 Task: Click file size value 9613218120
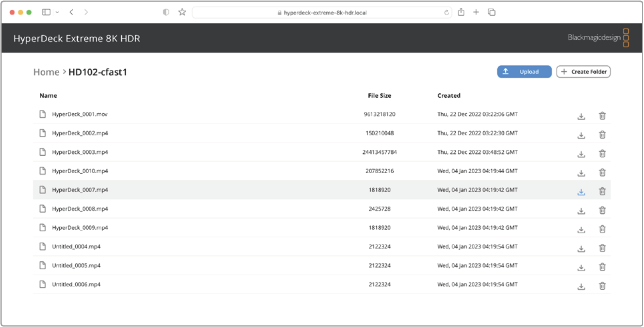(x=380, y=114)
